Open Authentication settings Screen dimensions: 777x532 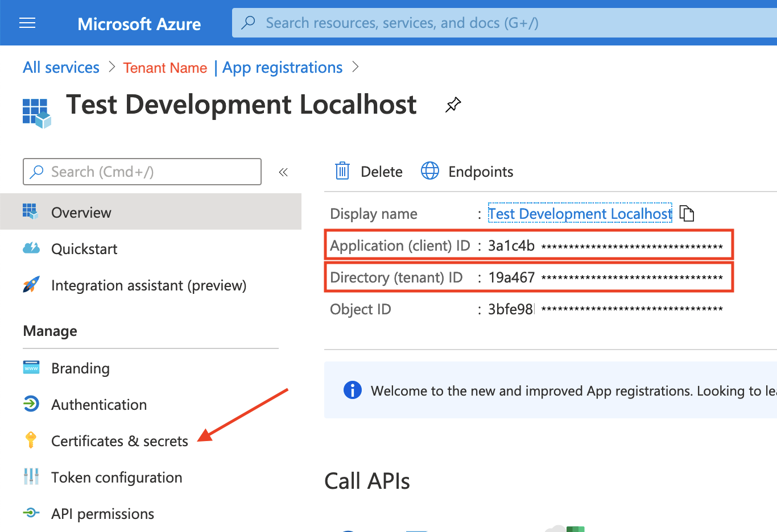click(99, 405)
